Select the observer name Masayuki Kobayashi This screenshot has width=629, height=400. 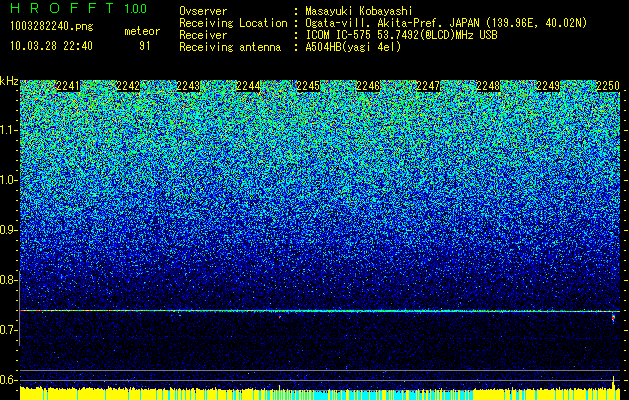click(x=359, y=11)
